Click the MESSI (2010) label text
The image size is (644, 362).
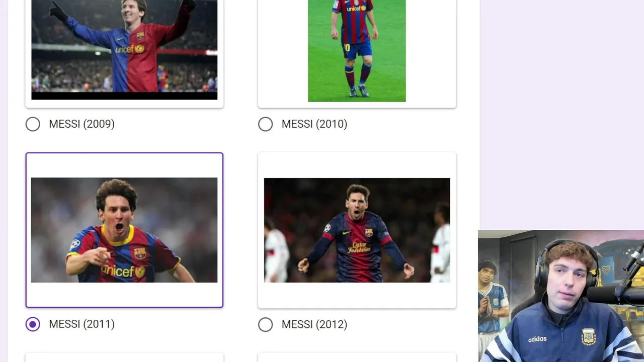314,124
